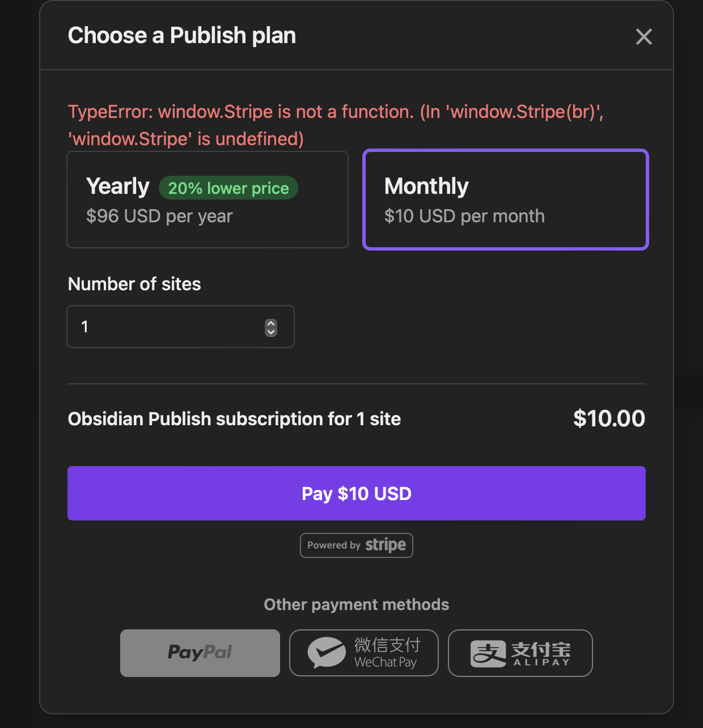Select the Monthly plan option
The height and width of the screenshot is (728, 703).
point(506,200)
